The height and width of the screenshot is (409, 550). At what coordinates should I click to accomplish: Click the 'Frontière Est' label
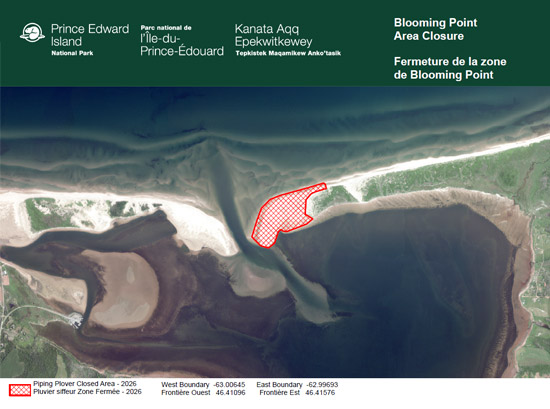[x=280, y=393]
